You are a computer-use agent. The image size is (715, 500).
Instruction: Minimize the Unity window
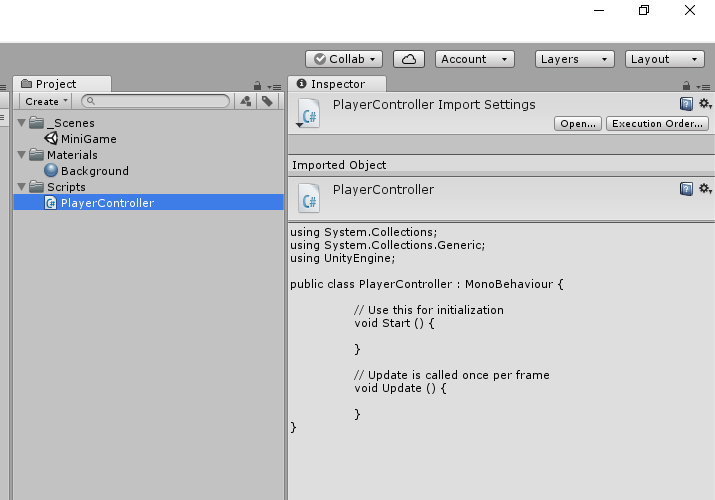pyautogui.click(x=599, y=10)
